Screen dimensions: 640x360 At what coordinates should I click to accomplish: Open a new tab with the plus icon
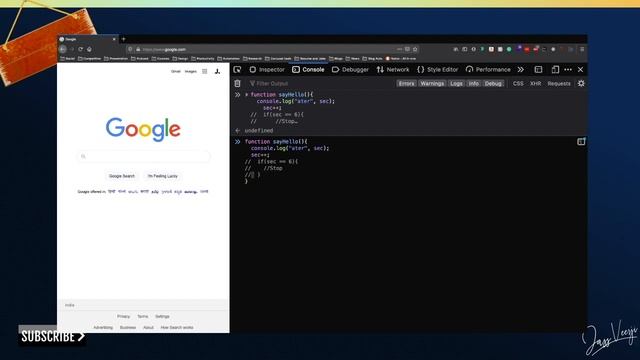click(x=123, y=39)
